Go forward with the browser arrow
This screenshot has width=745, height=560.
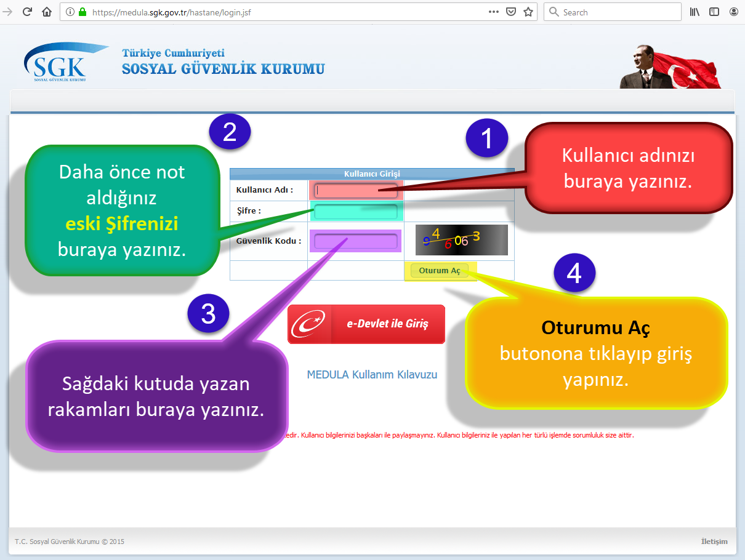coord(8,12)
